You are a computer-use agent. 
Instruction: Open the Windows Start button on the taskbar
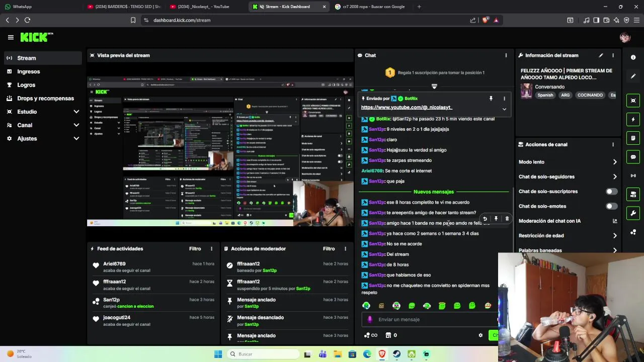[x=218, y=354]
